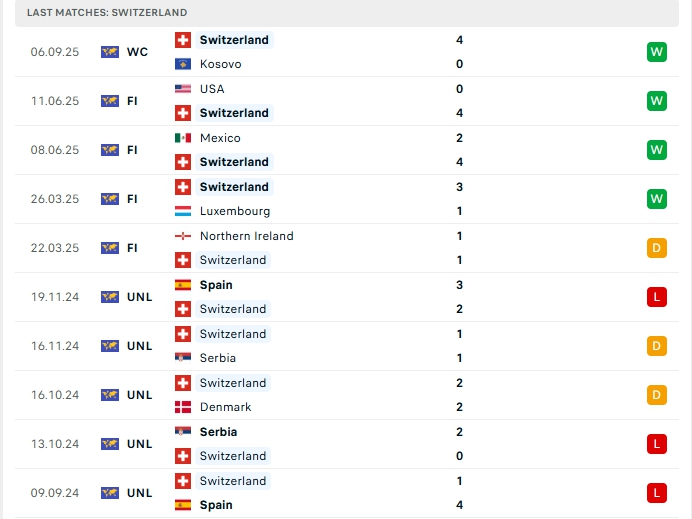The width and height of the screenshot is (692, 519).
Task: Open Luxembourg team link
Action: pyautogui.click(x=235, y=211)
